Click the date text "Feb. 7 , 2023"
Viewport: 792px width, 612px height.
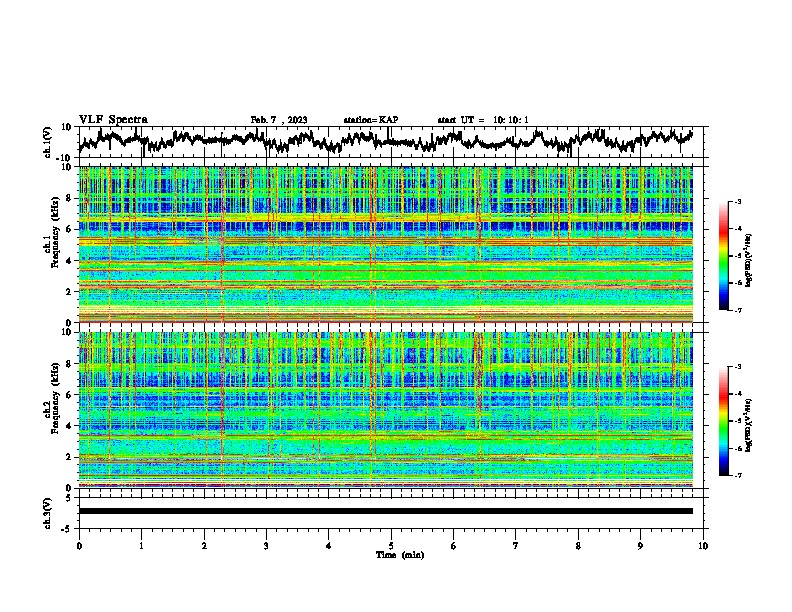coord(279,120)
